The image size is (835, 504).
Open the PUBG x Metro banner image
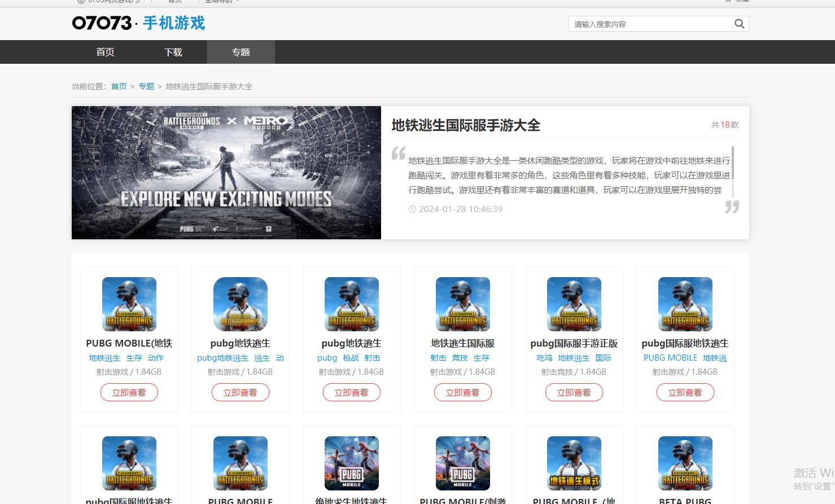(x=226, y=172)
